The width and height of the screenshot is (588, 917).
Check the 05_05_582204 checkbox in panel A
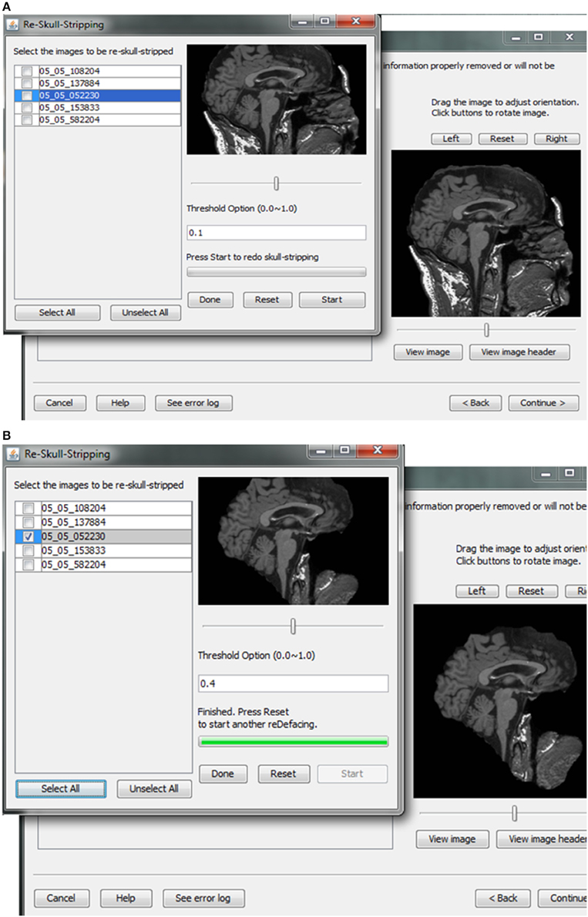(x=27, y=119)
